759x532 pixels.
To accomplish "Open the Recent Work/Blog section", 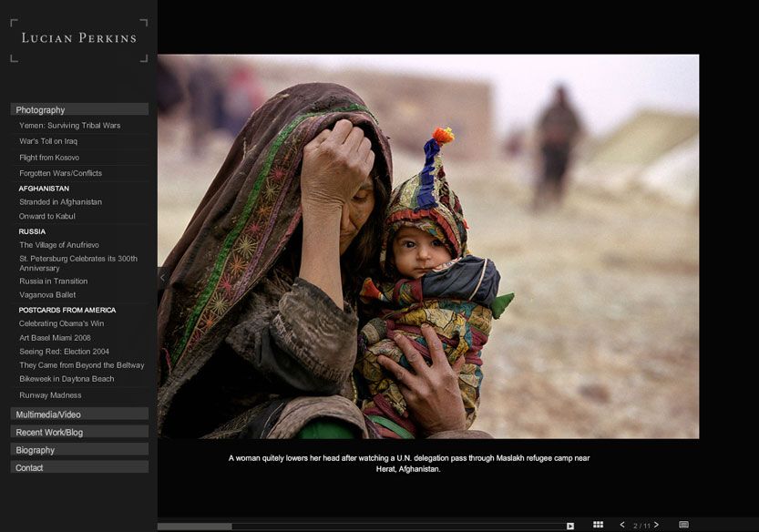I will coord(79,433).
